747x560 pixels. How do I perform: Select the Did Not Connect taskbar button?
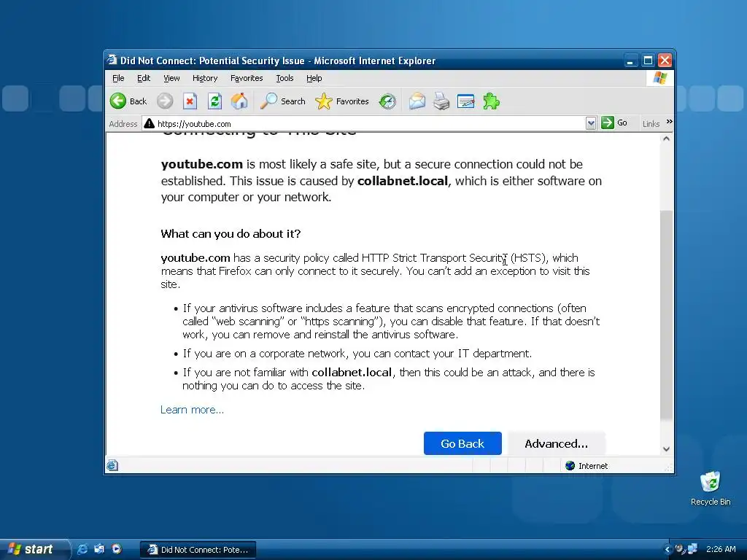pyautogui.click(x=198, y=550)
